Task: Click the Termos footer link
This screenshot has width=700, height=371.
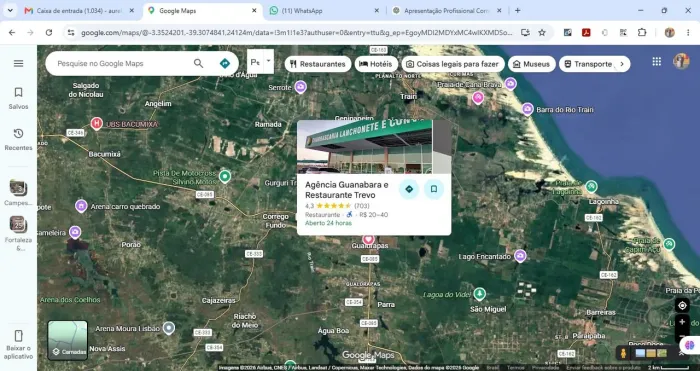Action: [516, 368]
